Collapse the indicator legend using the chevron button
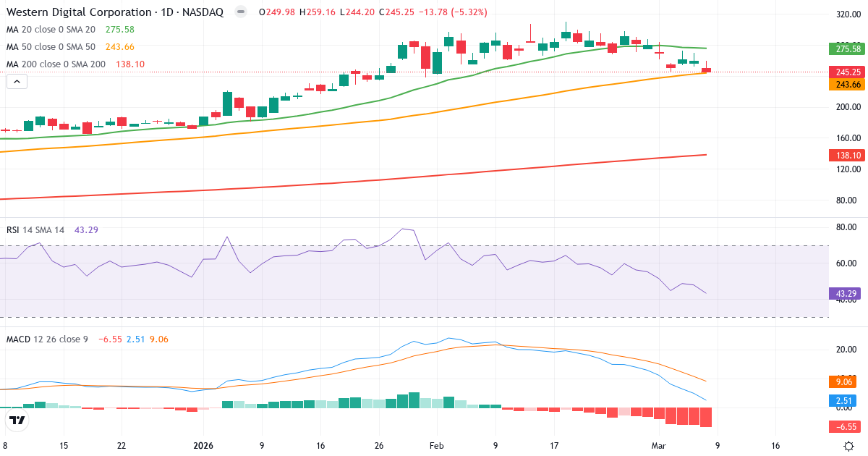The height and width of the screenshot is (456, 868). pyautogui.click(x=16, y=81)
